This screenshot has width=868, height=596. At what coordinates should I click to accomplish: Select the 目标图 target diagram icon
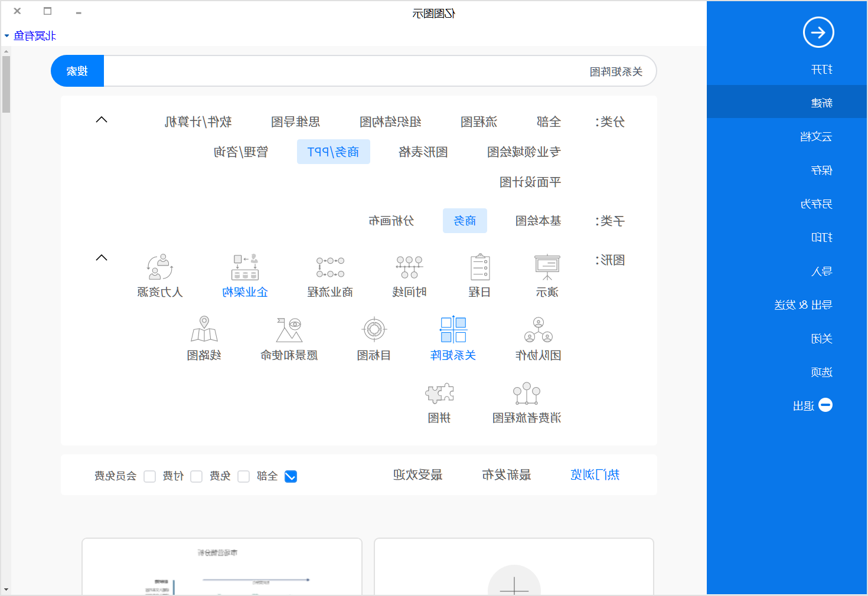coord(374,330)
